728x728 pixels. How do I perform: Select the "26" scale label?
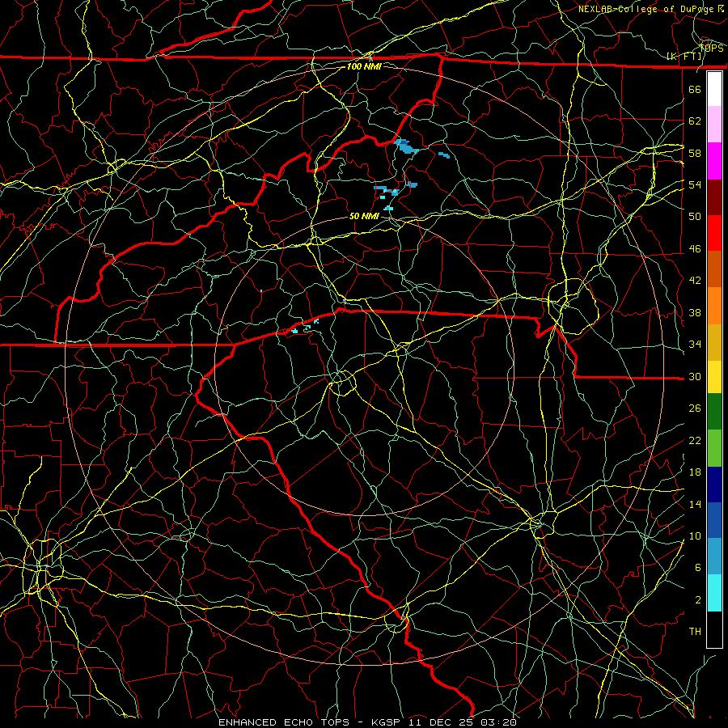coord(695,408)
